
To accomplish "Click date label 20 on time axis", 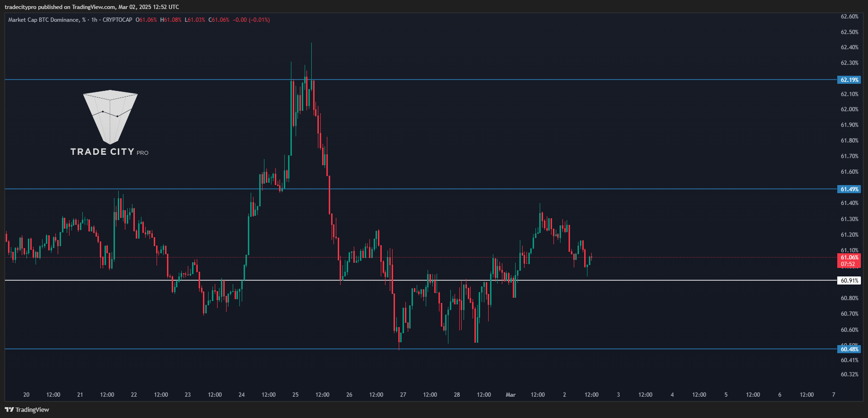I will click(26, 395).
